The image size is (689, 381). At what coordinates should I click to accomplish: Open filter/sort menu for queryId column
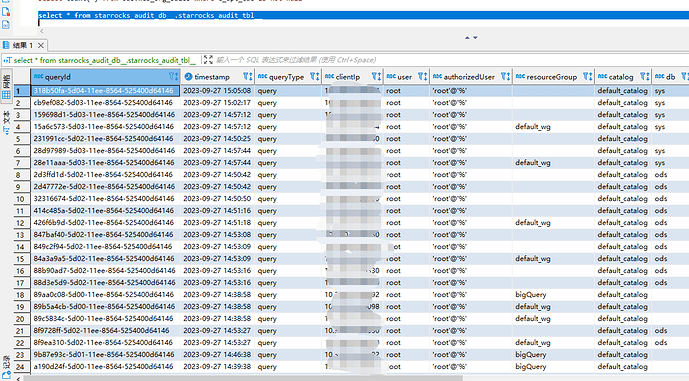[174, 76]
